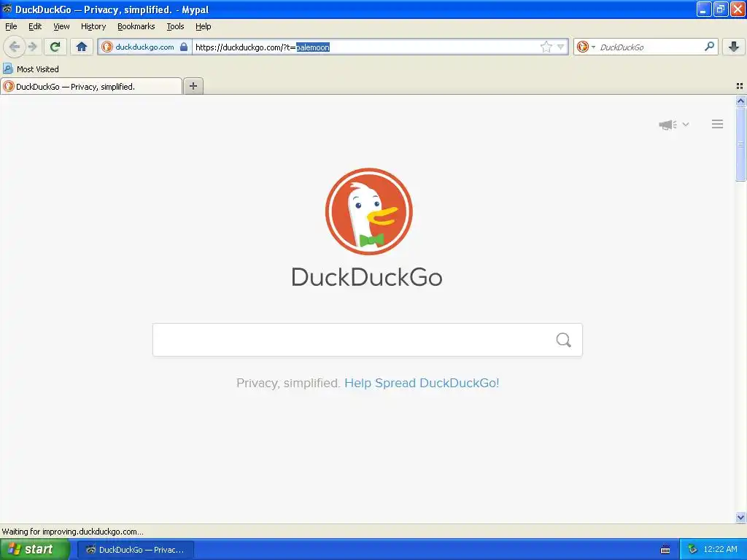Click the status text Waiting for improving.duckduckgo.com
The height and width of the screenshot is (560, 747).
pos(72,532)
